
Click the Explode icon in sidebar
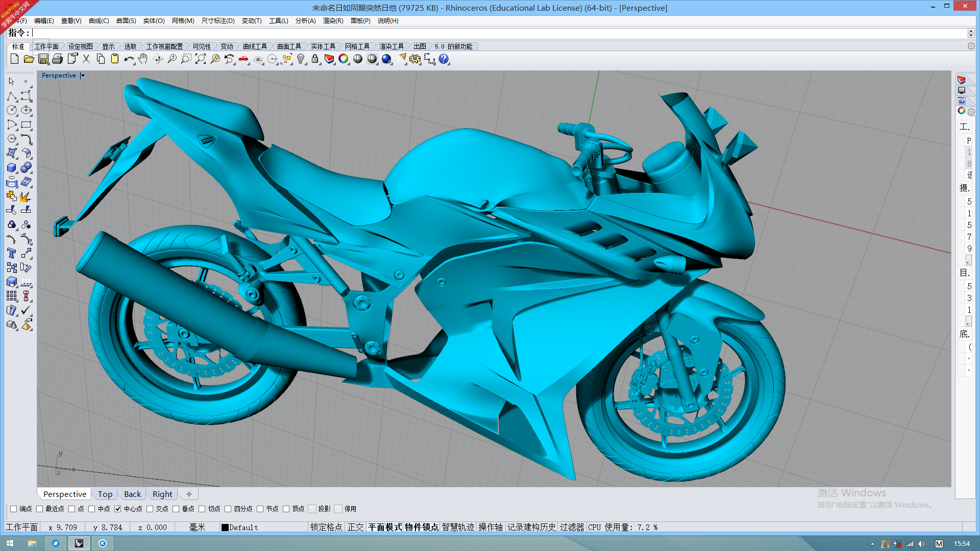pyautogui.click(x=26, y=196)
